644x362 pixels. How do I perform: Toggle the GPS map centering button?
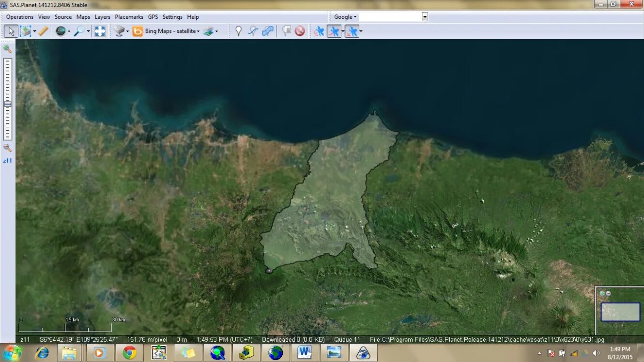(352, 31)
